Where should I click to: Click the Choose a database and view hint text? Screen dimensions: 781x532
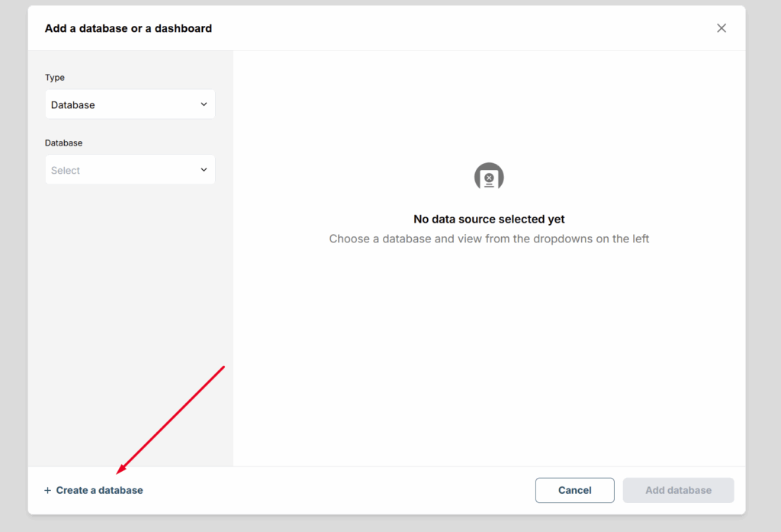(x=489, y=239)
